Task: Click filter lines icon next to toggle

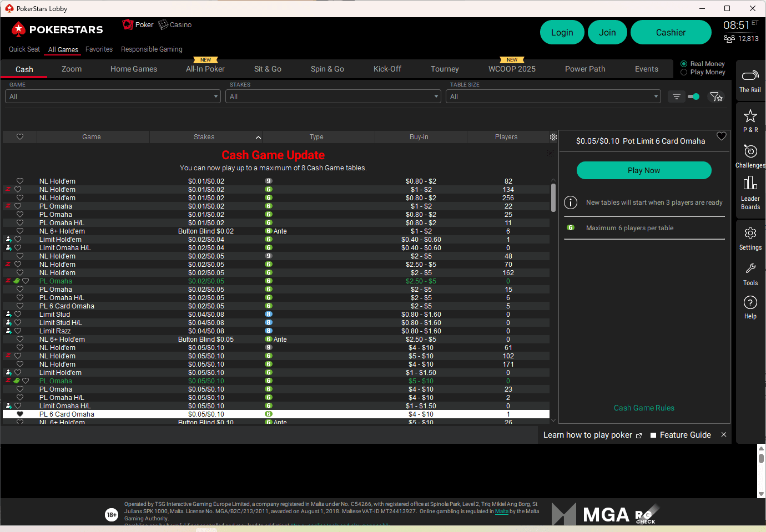Action: [676, 97]
